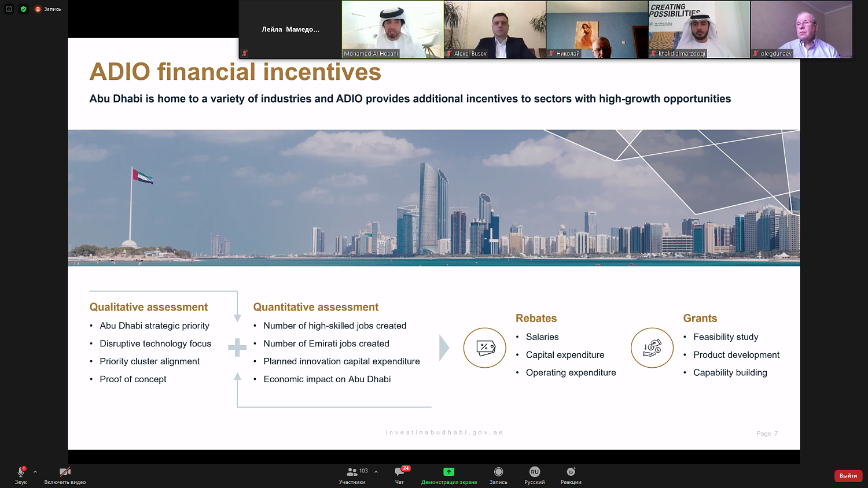Viewport: 868px width, 488px height.
Task: Click muted mic icon beside Николай
Action: (x=551, y=53)
